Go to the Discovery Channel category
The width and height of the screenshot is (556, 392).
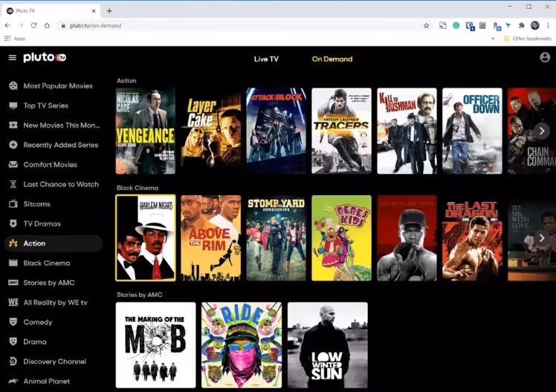54,362
